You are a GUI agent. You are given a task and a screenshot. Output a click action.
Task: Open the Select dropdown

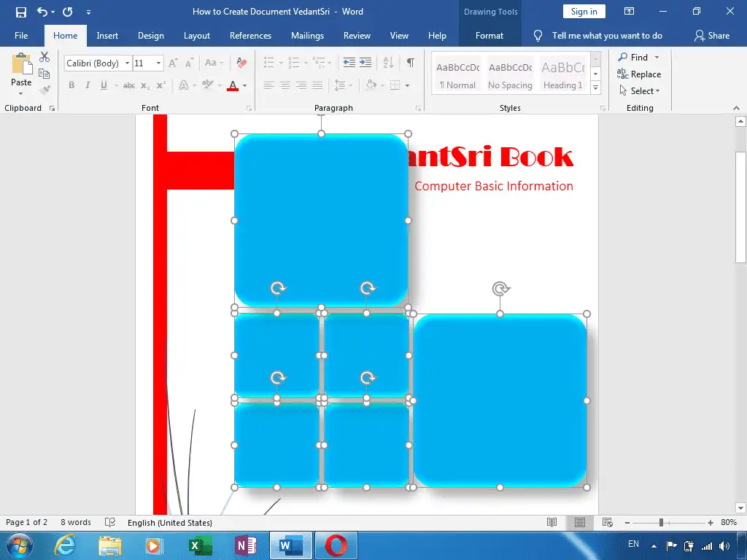(640, 90)
